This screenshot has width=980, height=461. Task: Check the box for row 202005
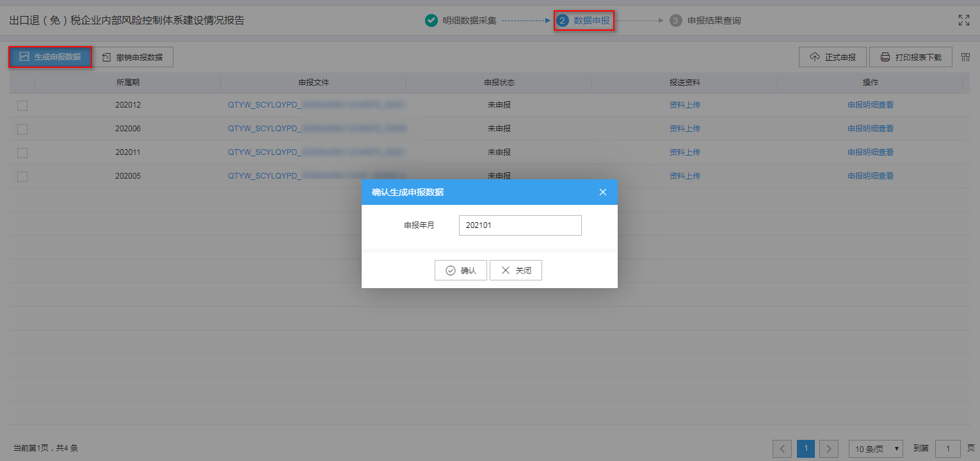tap(22, 176)
